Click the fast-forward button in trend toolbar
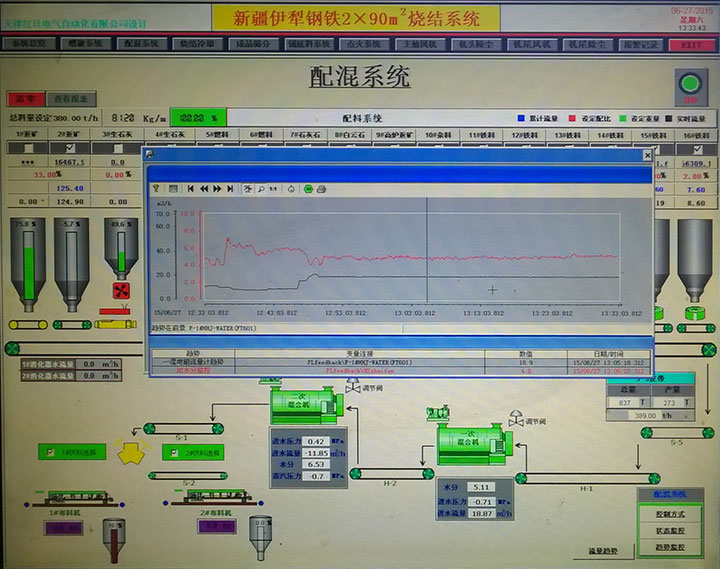This screenshot has height=569, width=720. (218, 188)
